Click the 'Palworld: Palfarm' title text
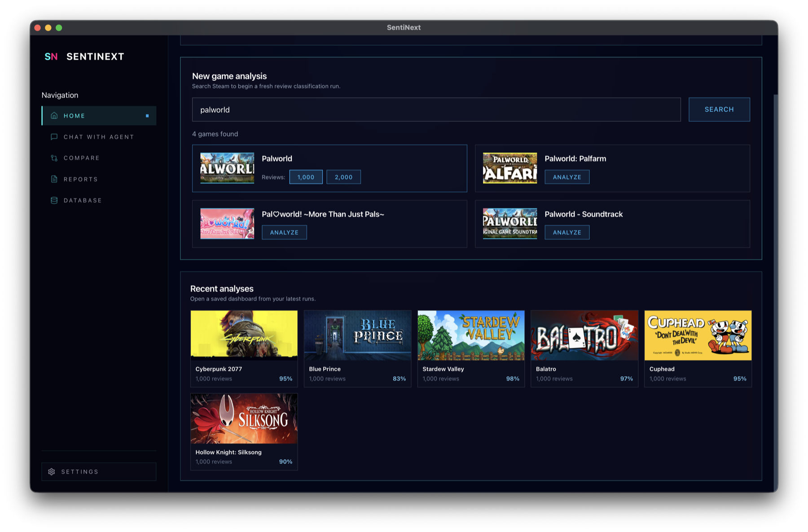The image size is (808, 532). (x=575, y=158)
